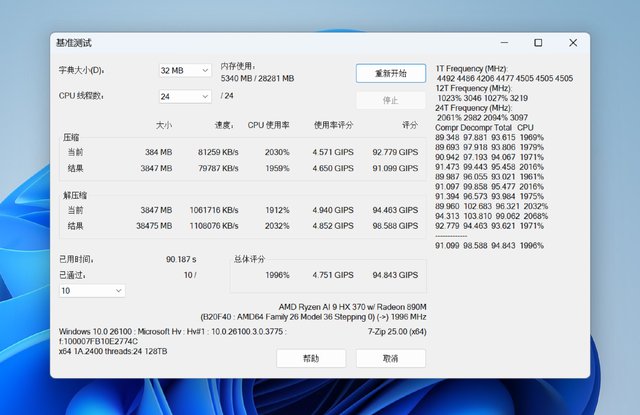640x415 pixels.
Task: Click the Compr Decompr Total CPU header line
Action: pyautogui.click(x=484, y=128)
